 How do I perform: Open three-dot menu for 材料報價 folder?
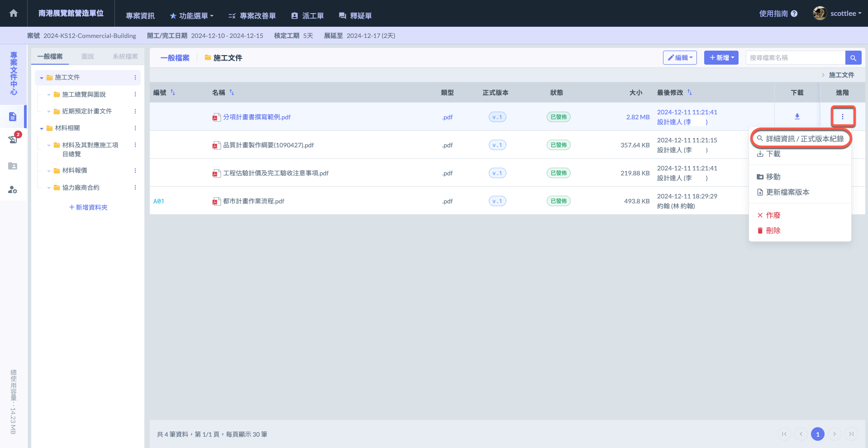(135, 170)
